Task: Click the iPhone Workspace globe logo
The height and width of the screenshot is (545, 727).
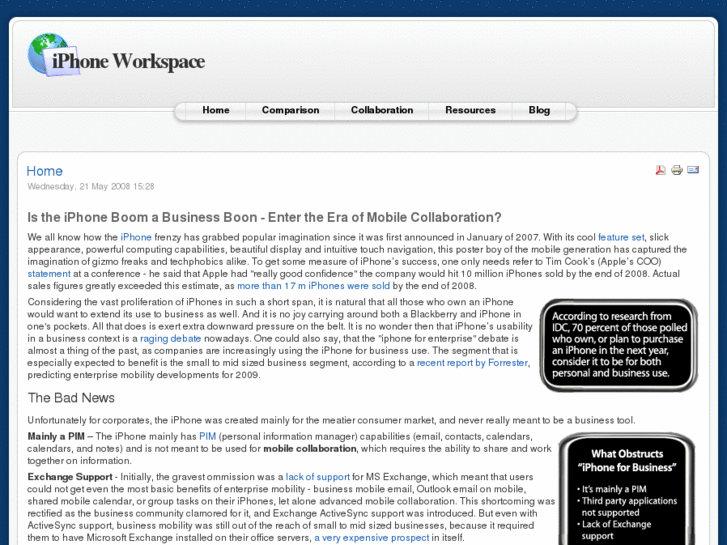Action: [x=53, y=55]
